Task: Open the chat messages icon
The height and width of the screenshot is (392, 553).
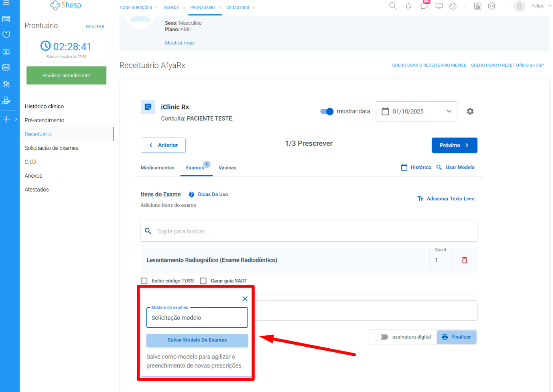Action: (424, 6)
